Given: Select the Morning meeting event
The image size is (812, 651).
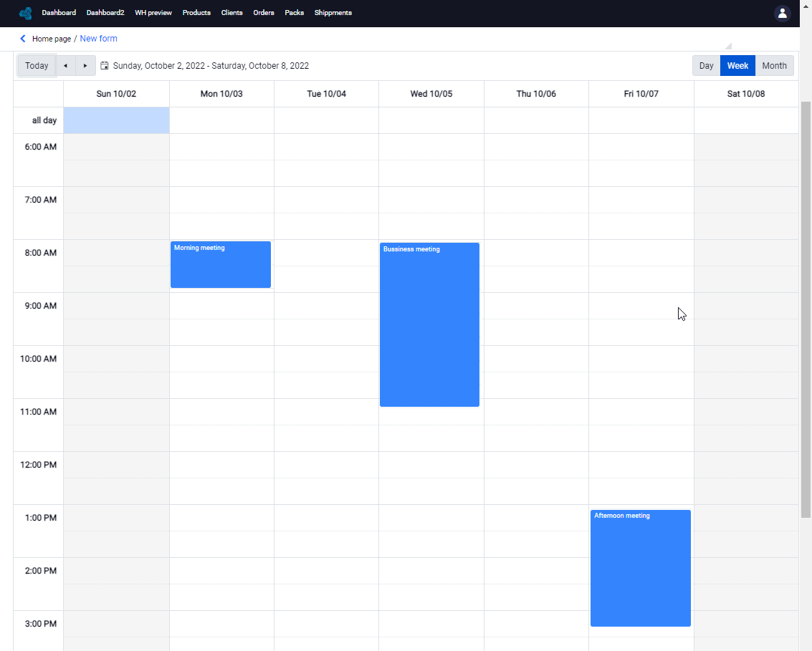Looking at the screenshot, I should pos(221,264).
